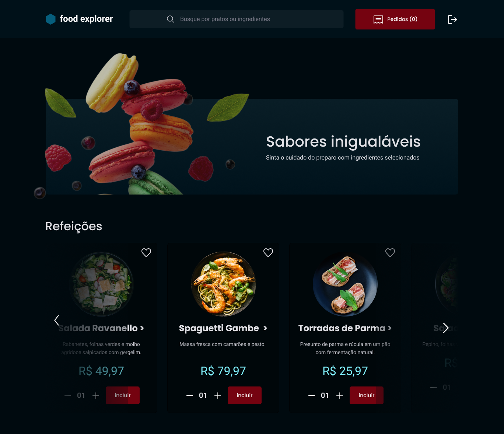Open Salada Ravanello details via chevron

(142, 328)
